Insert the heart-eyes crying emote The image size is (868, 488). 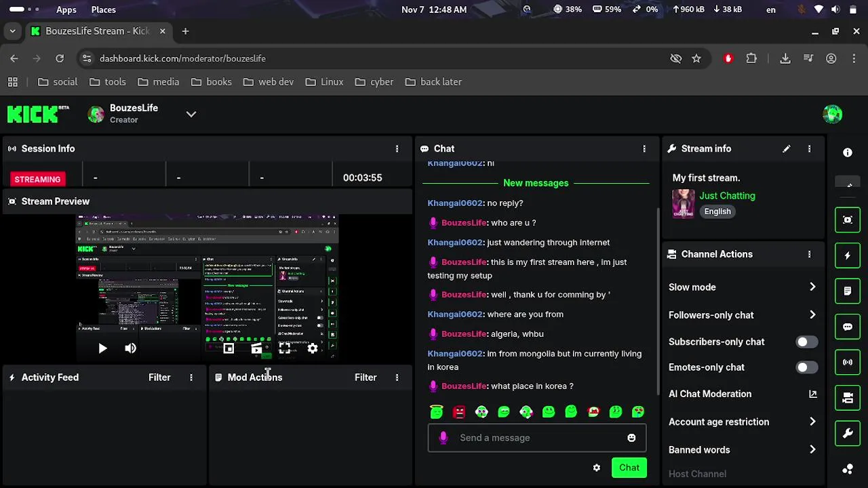[638, 411]
